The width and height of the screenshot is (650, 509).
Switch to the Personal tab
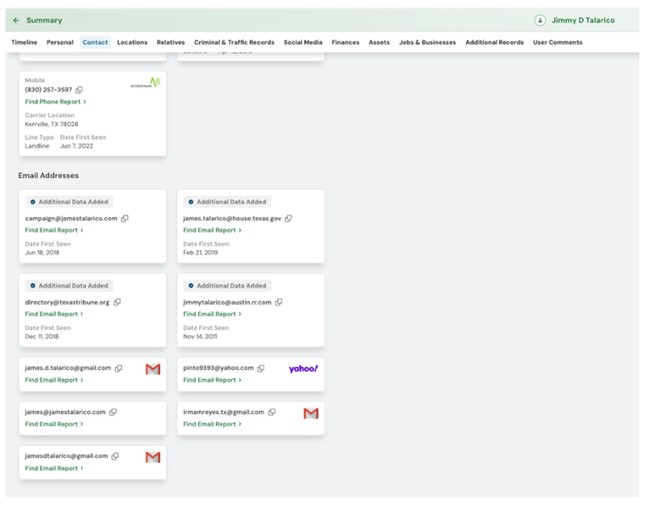click(x=60, y=42)
